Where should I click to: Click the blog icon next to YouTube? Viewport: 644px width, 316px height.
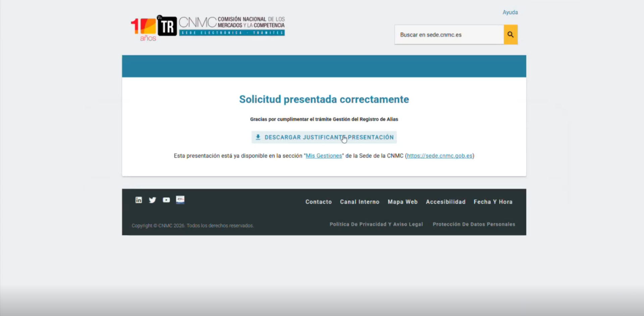[180, 200]
